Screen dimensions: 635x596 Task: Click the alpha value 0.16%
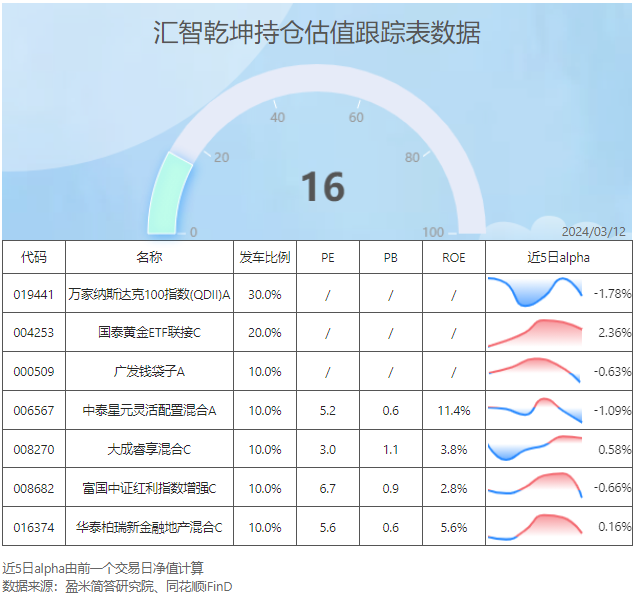click(615, 526)
